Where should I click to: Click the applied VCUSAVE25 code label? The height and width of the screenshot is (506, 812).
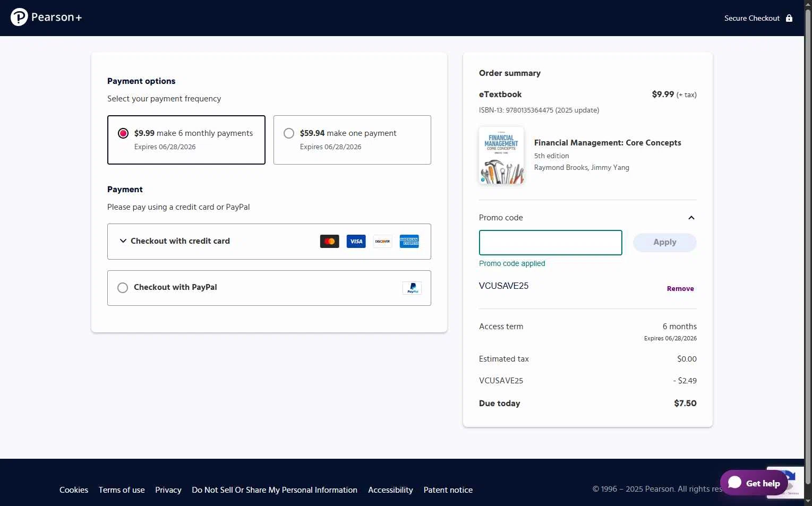pos(503,286)
